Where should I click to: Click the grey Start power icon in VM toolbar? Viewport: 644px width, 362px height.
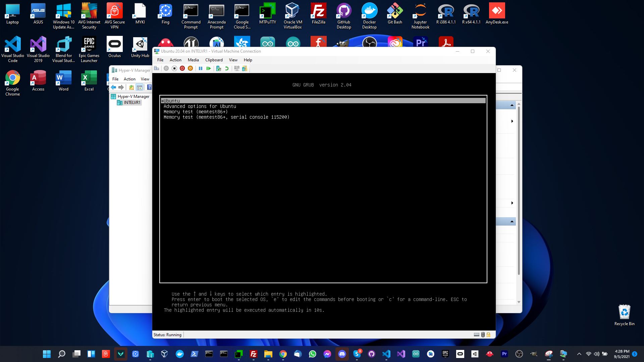(166, 68)
